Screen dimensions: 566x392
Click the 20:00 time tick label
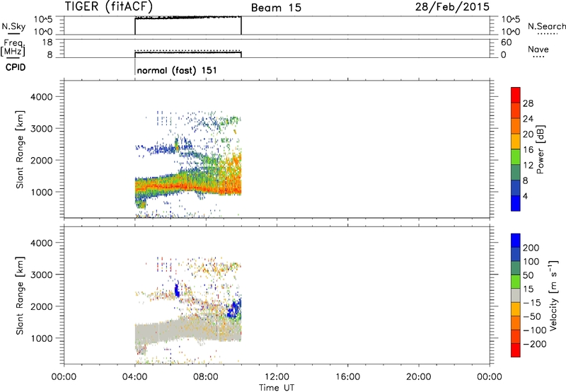pos(418,377)
